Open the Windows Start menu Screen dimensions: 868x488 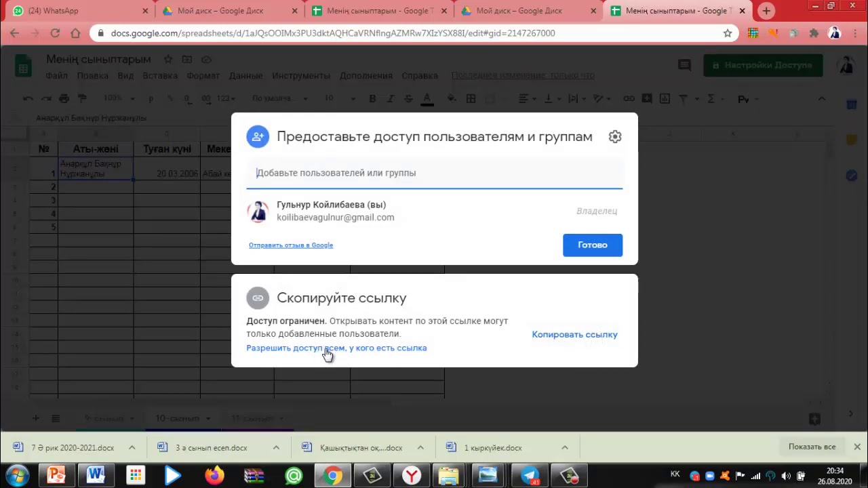(18, 475)
